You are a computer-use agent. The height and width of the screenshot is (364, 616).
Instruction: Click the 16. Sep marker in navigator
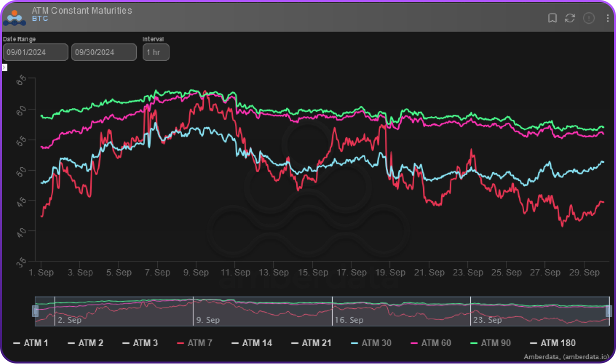pyautogui.click(x=349, y=320)
